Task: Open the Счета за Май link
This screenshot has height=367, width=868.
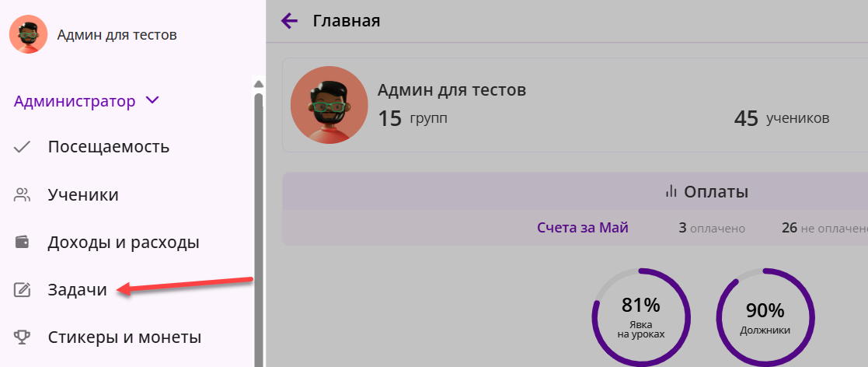Action: pos(582,228)
